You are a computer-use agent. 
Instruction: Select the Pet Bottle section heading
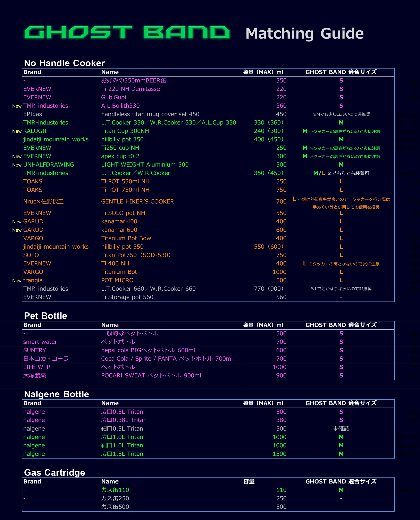tap(45, 316)
